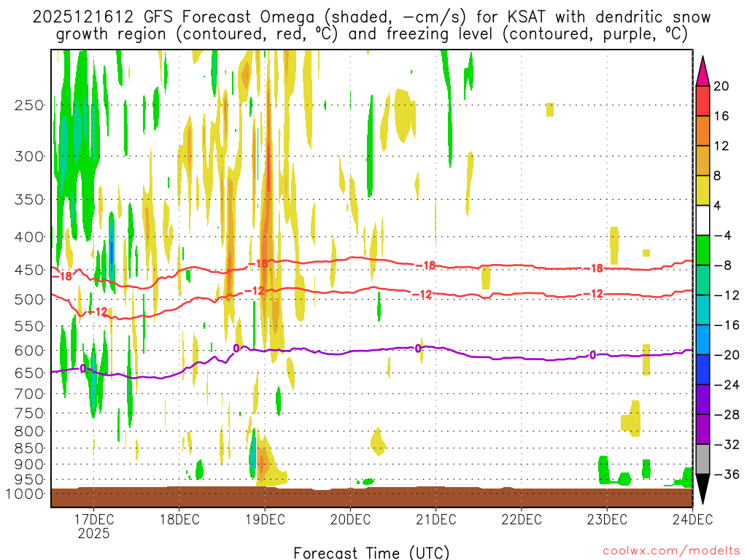
Task: Click the colorbar value label 20
Action: (721, 86)
